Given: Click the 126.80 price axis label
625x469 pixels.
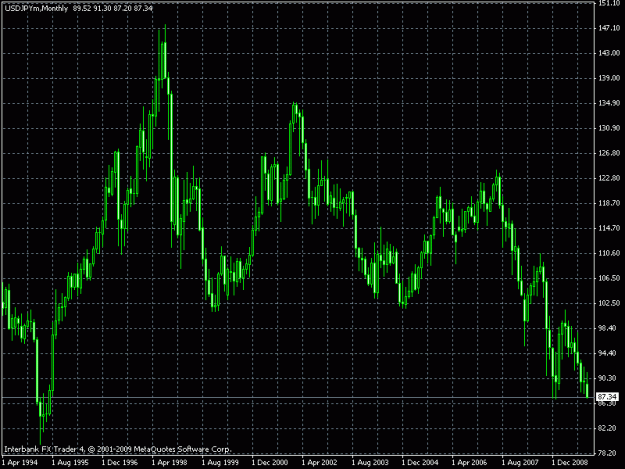Looking at the screenshot, I should pyautogui.click(x=609, y=153).
